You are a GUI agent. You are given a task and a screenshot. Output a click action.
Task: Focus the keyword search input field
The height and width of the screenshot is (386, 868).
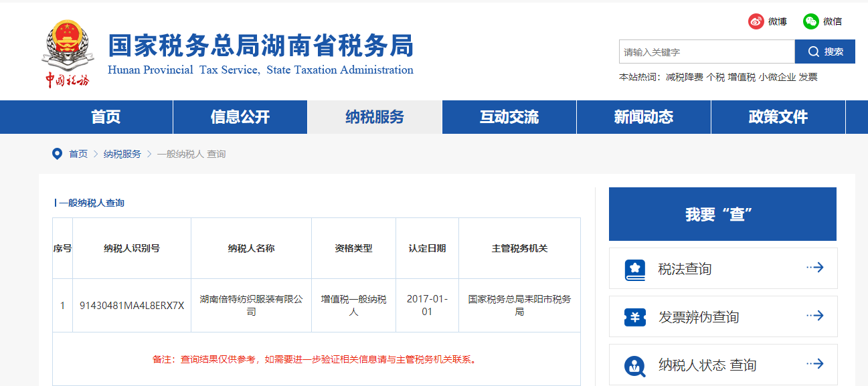[706, 52]
